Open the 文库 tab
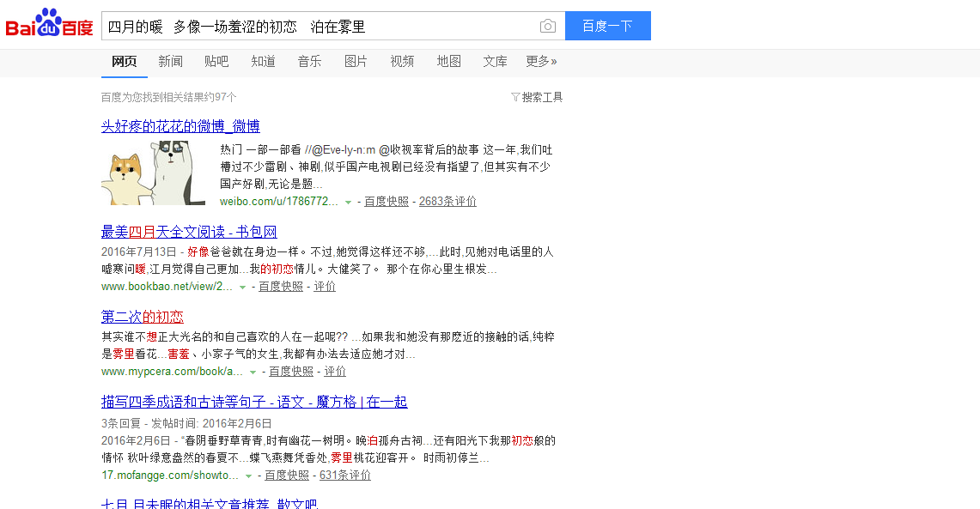This screenshot has height=509, width=980. tap(495, 61)
